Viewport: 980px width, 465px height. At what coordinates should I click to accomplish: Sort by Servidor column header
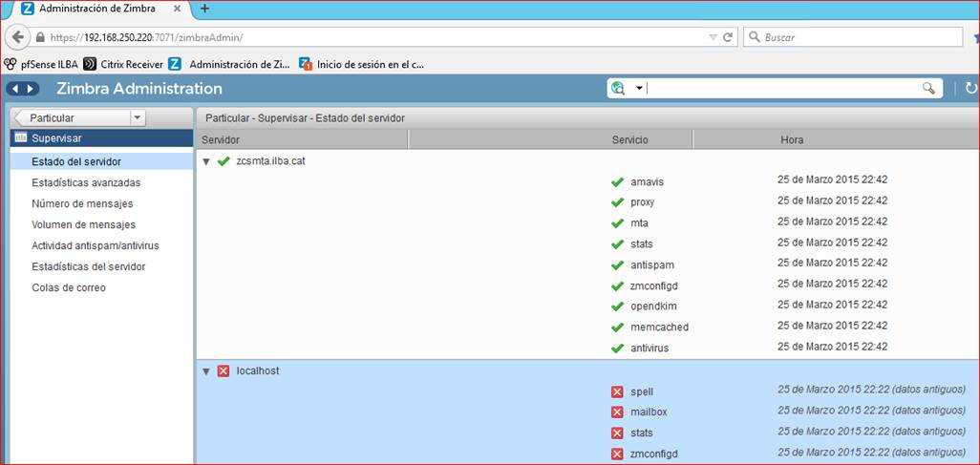pos(303,140)
